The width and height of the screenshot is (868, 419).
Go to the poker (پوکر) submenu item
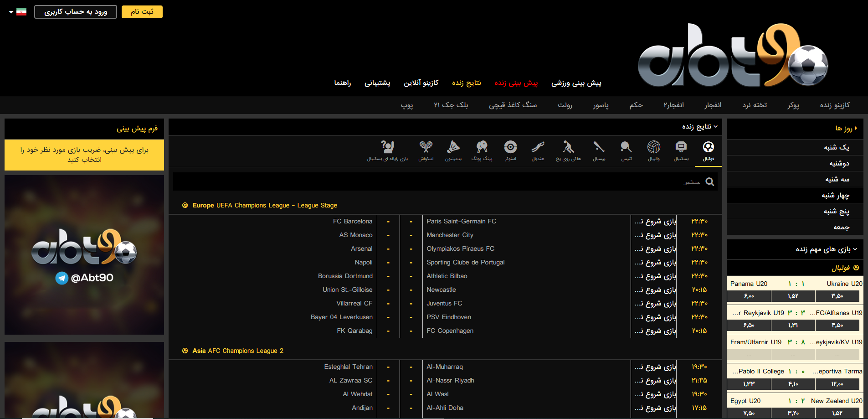click(793, 105)
